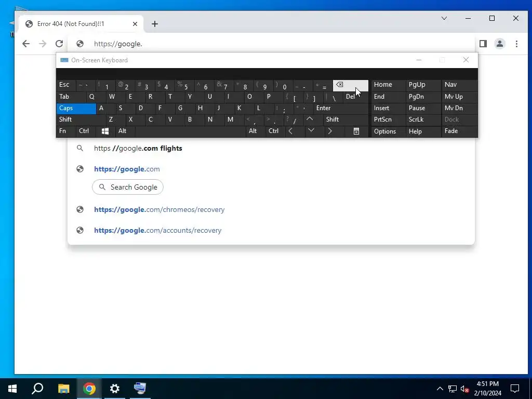
Task: Tap the Backspace key on On-Screen Keyboard
Action: point(350,86)
